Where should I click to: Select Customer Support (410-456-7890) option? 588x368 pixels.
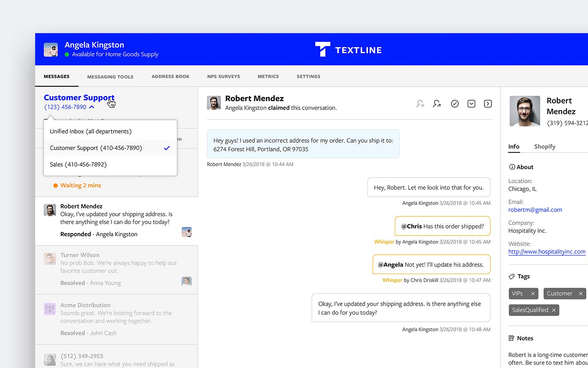96,148
